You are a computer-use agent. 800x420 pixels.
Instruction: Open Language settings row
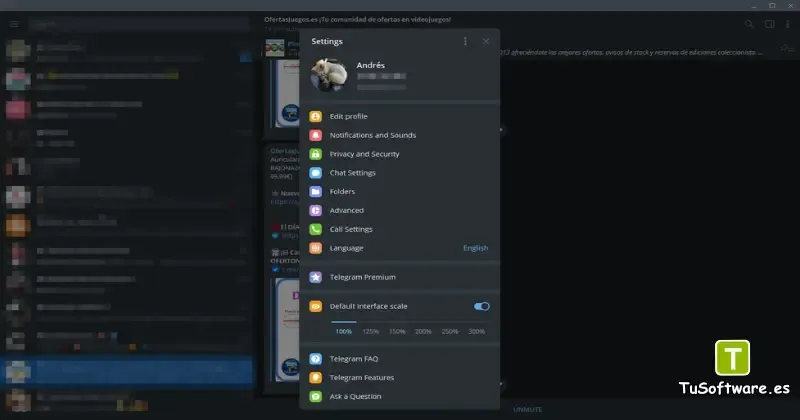399,248
